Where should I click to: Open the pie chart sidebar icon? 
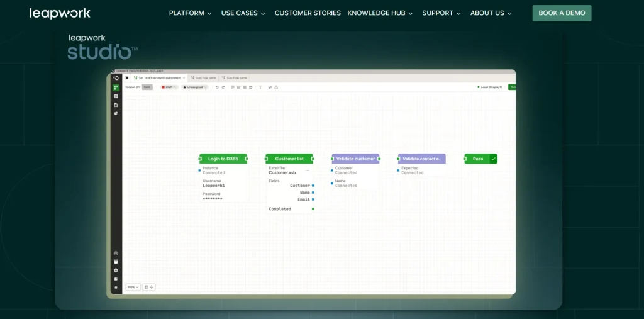click(116, 113)
